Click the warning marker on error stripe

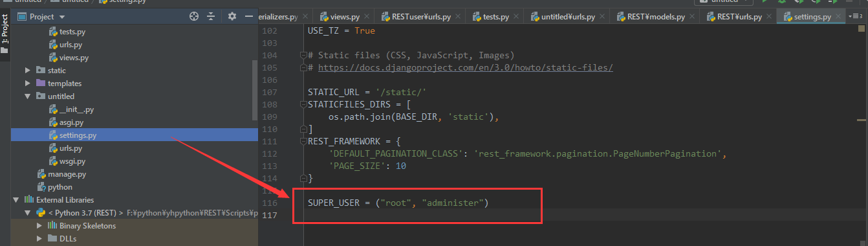click(x=862, y=120)
